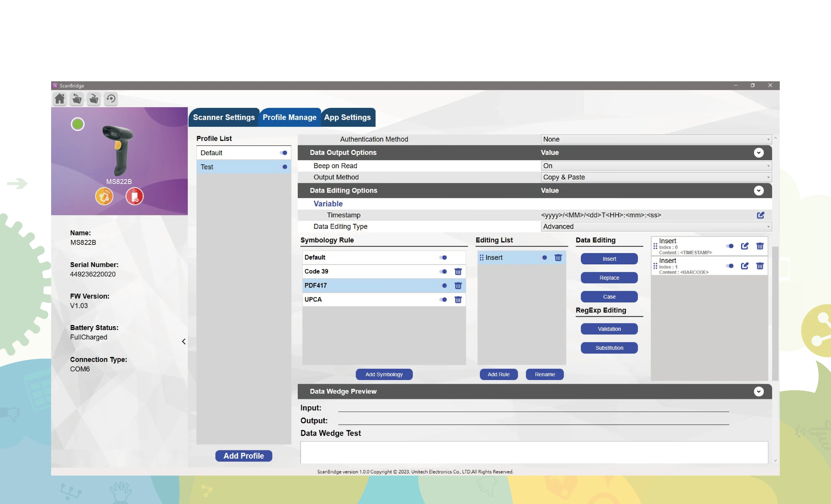
Task: Click the Substitution RegExp button
Action: (609, 348)
